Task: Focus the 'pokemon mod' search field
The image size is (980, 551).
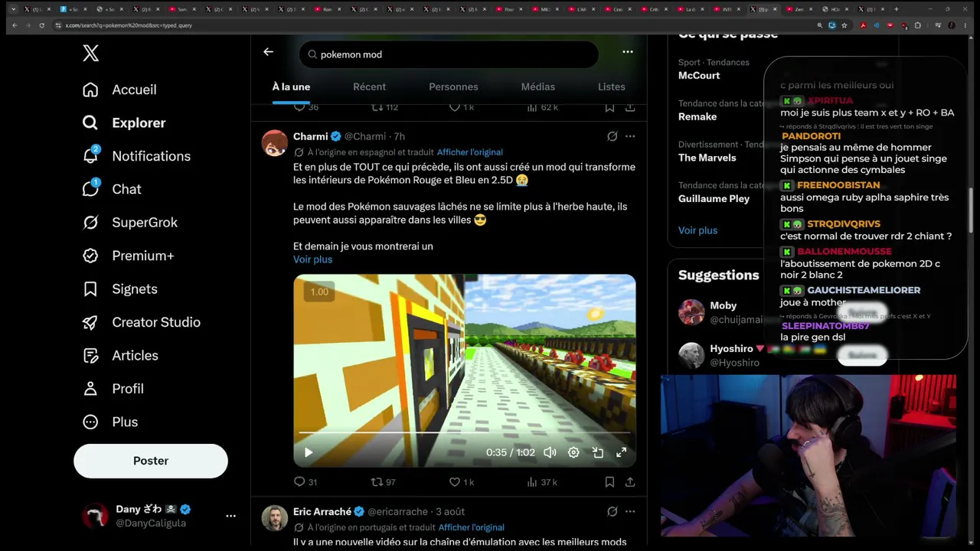Action: point(449,54)
